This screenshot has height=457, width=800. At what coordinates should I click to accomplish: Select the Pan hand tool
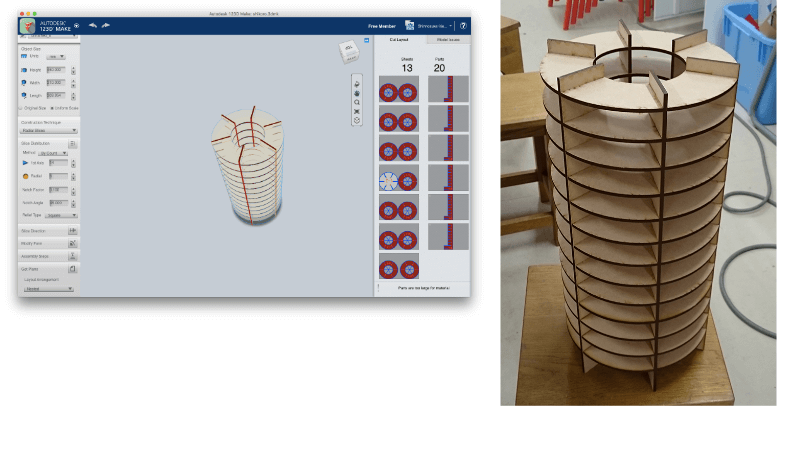click(357, 93)
